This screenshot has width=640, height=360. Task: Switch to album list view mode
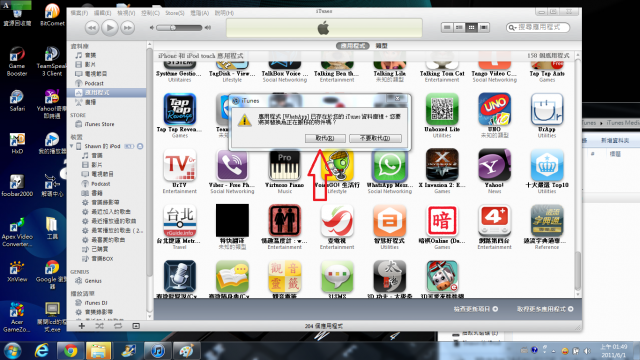click(459, 27)
